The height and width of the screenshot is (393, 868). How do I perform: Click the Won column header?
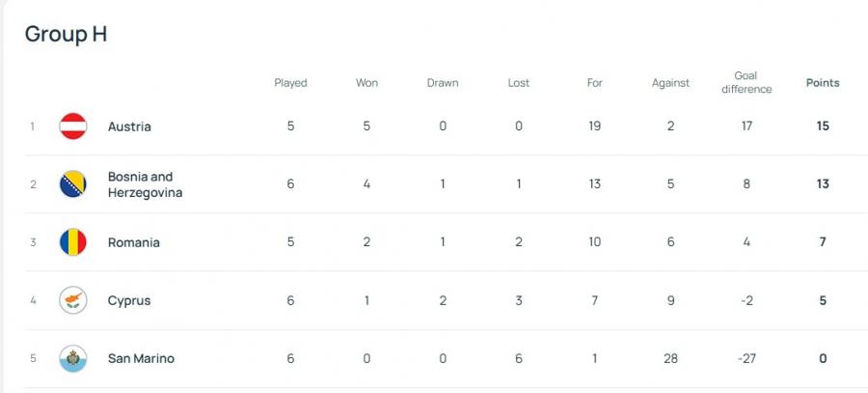pyautogui.click(x=366, y=83)
